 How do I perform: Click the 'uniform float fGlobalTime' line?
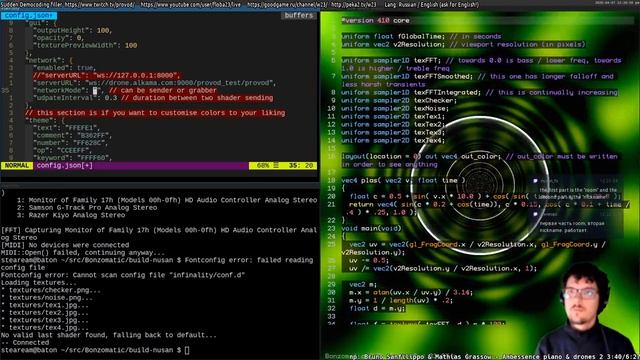pos(421,36)
